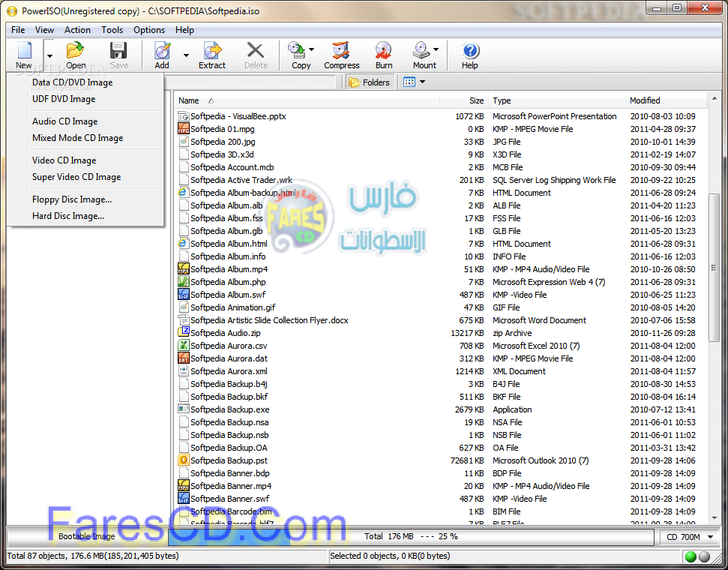The width and height of the screenshot is (728, 570).
Task: Click the green status light icon
Action: (691, 556)
